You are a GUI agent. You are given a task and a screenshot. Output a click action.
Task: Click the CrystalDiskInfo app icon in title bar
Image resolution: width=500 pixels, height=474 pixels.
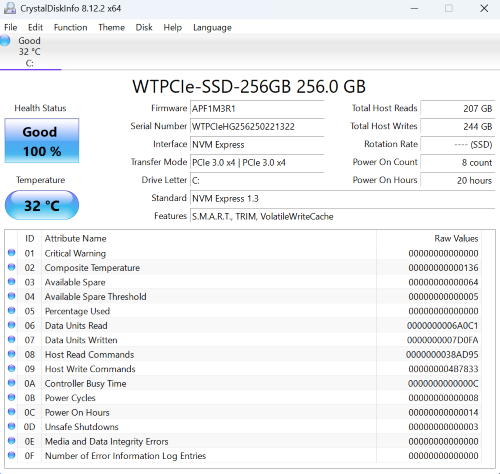coord(10,8)
